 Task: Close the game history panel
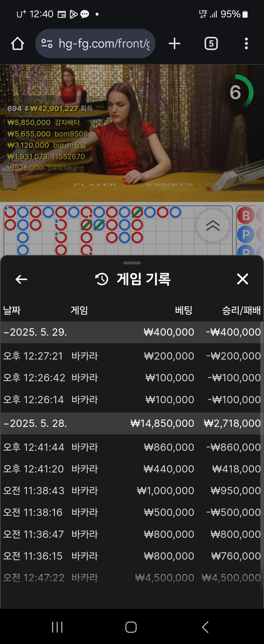coord(242,279)
